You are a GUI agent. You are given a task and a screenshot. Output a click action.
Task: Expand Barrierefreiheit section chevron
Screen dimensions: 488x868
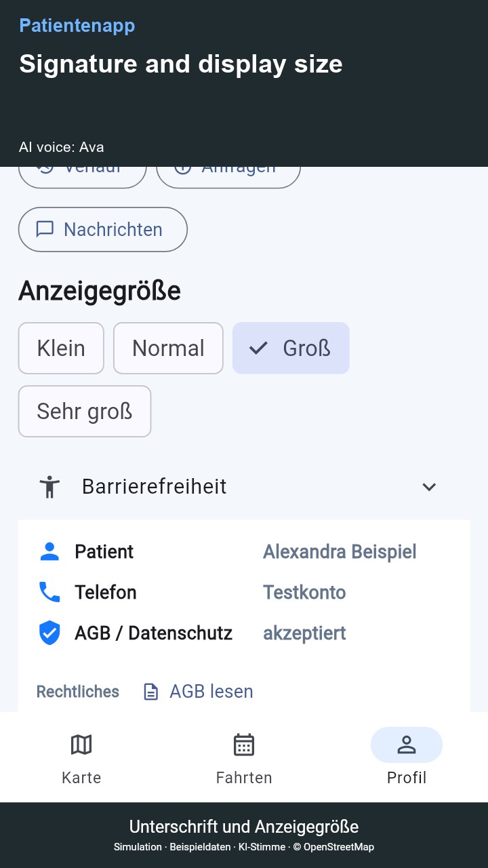[x=429, y=487]
